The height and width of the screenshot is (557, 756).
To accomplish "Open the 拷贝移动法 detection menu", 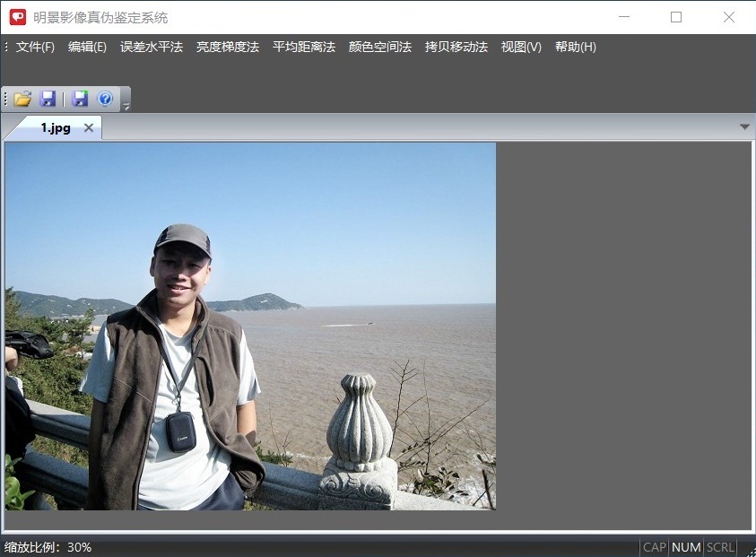I will point(456,45).
